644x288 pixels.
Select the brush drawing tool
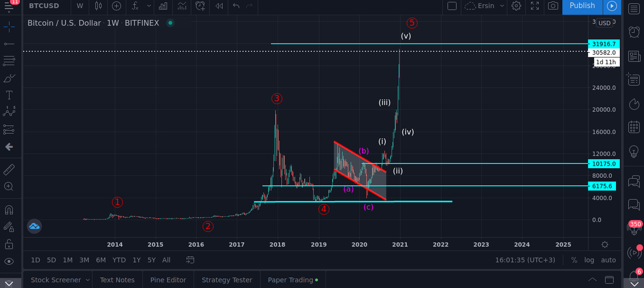coord(9,78)
